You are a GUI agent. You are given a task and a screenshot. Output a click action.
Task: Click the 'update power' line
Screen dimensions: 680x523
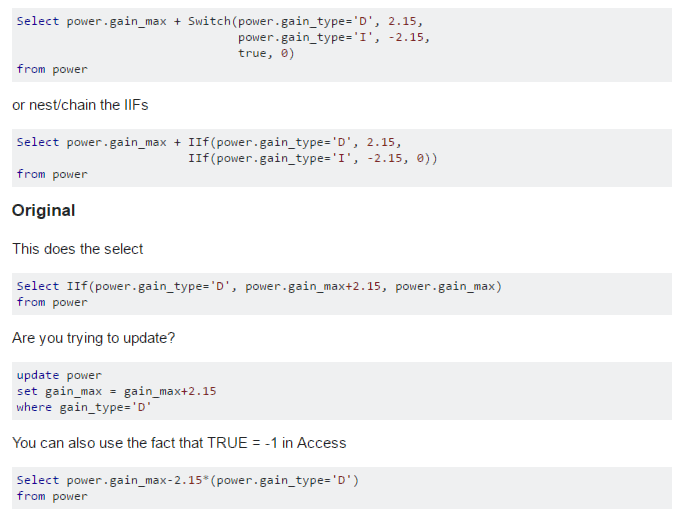pos(59,375)
